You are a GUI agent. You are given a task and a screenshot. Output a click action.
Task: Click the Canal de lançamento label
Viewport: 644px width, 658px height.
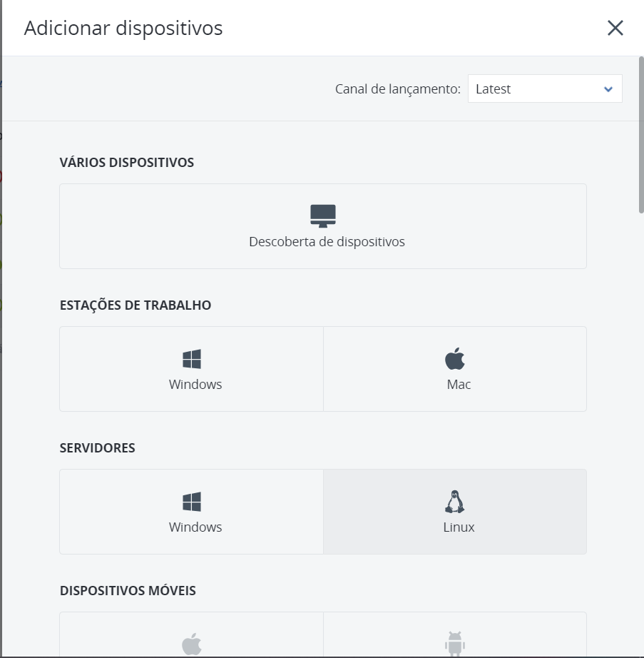click(x=397, y=89)
